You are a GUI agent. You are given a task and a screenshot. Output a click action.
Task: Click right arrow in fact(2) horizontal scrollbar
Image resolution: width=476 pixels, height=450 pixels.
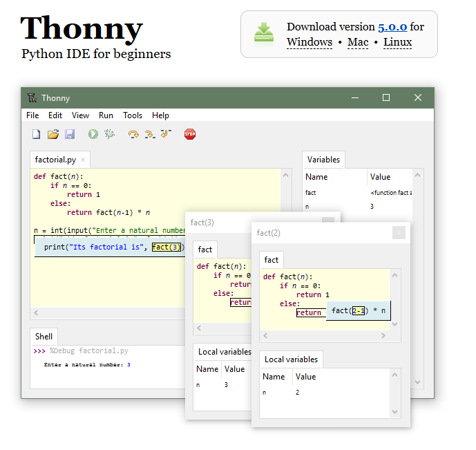click(x=383, y=335)
